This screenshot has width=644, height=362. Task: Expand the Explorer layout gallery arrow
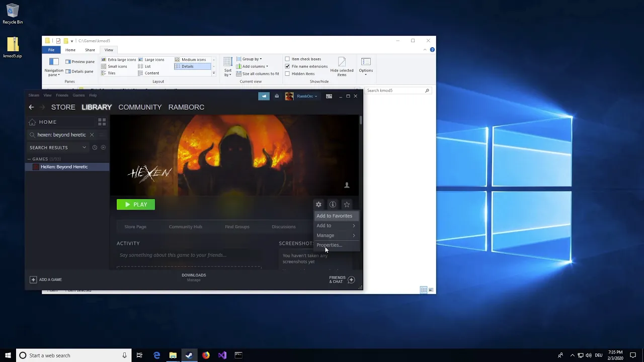tap(213, 73)
